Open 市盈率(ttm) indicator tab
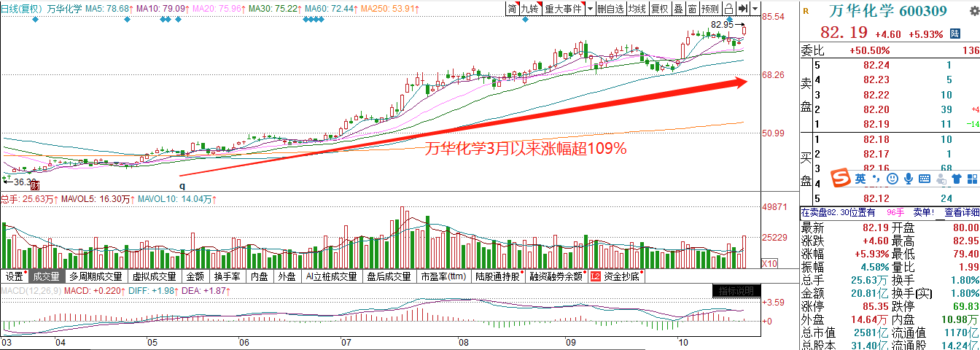This screenshot has width=980, height=350. click(x=443, y=276)
